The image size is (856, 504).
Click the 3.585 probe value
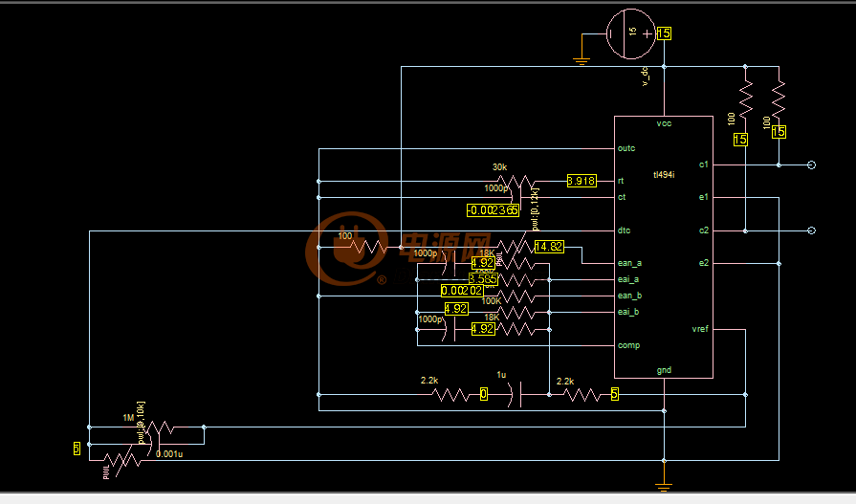click(x=483, y=279)
